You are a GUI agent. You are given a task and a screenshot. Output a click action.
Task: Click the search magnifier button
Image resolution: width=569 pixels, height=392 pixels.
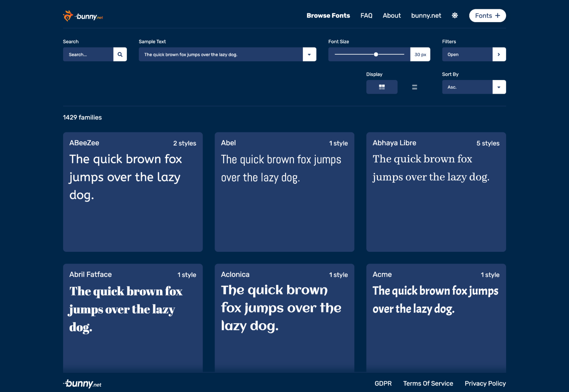pyautogui.click(x=120, y=55)
